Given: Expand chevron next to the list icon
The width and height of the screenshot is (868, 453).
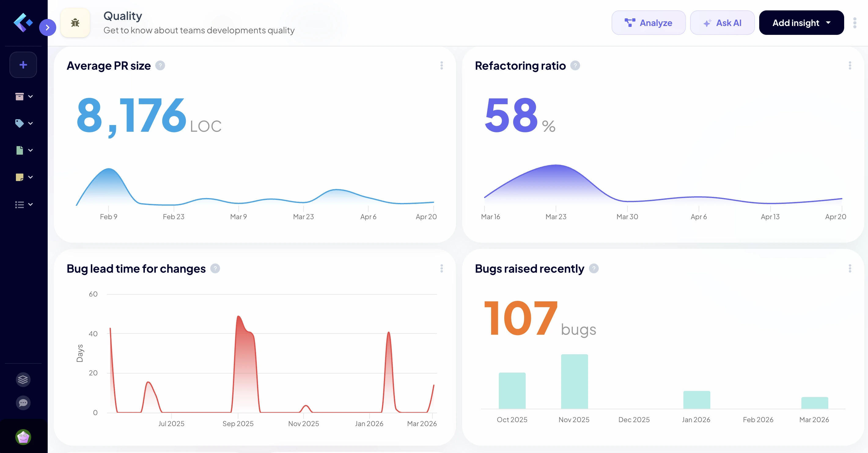Looking at the screenshot, I should pos(31,204).
